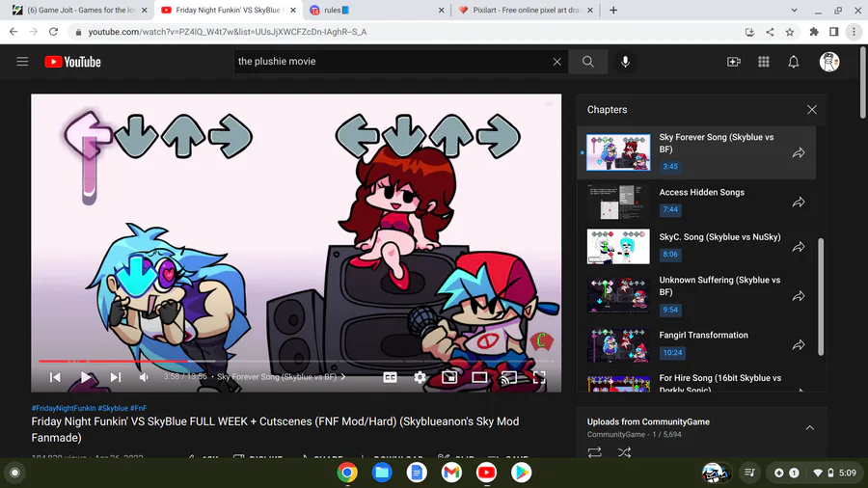The height and width of the screenshot is (488, 868).
Task: Open Play Store from the shelf
Action: (x=521, y=473)
